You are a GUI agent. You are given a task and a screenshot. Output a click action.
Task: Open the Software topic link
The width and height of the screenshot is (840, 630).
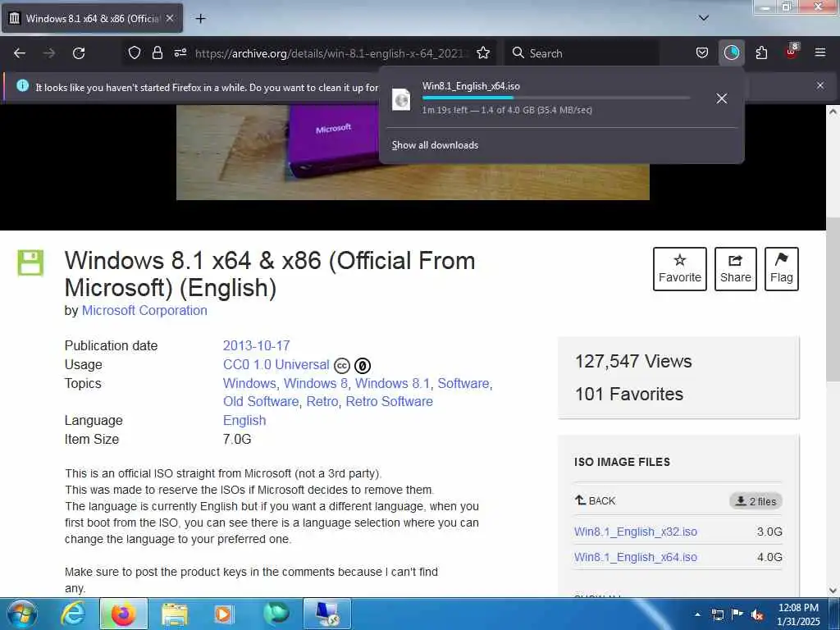click(463, 384)
